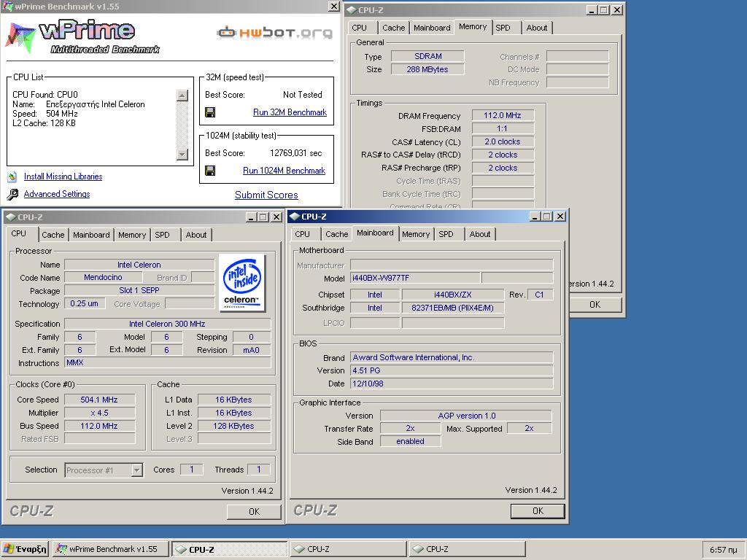The image size is (747, 560).
Task: Run the 32M Benchmark
Action: coord(290,112)
